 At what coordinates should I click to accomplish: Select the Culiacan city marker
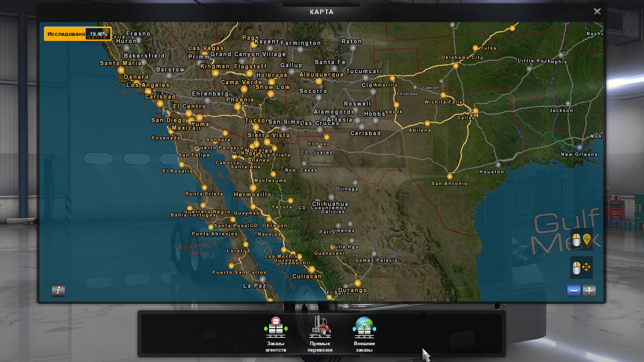coord(312,269)
